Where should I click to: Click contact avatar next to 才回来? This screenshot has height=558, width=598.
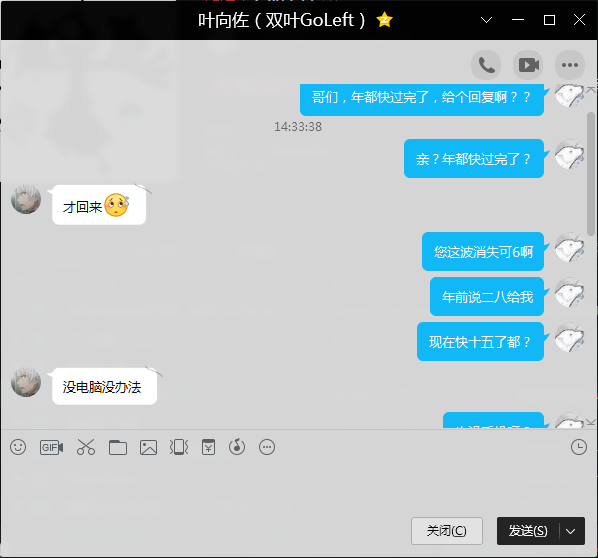[26, 199]
